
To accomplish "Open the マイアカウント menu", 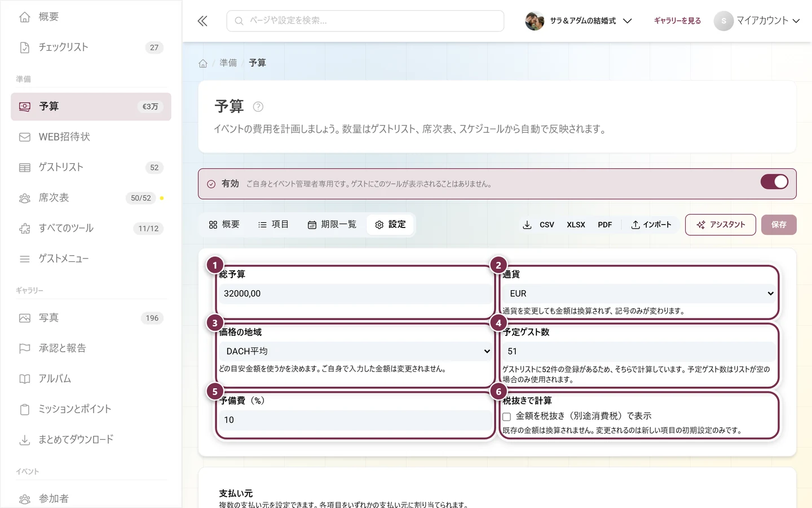I will [x=757, y=21].
